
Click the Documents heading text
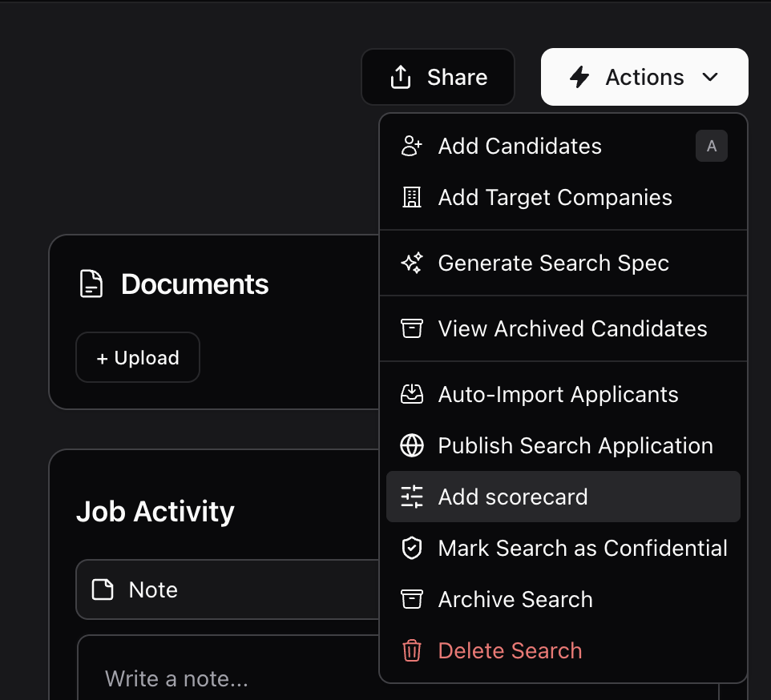tap(195, 284)
